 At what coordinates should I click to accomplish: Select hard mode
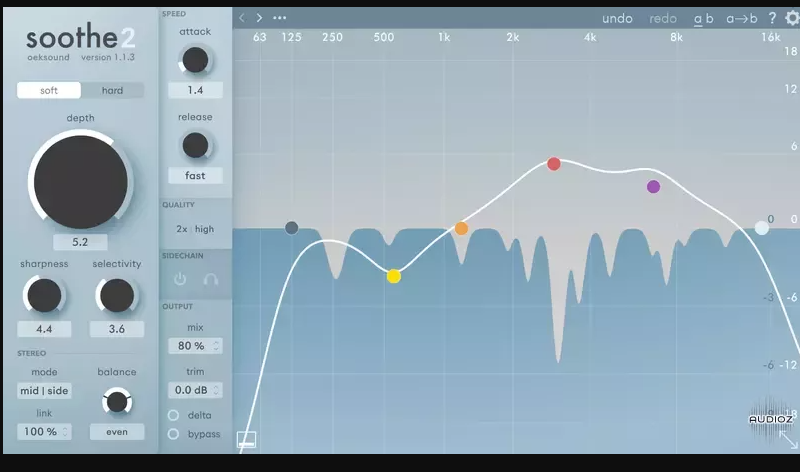pyautogui.click(x=112, y=90)
